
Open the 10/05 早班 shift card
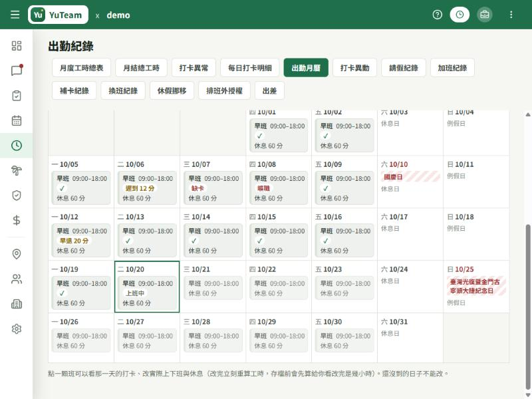pos(81,188)
